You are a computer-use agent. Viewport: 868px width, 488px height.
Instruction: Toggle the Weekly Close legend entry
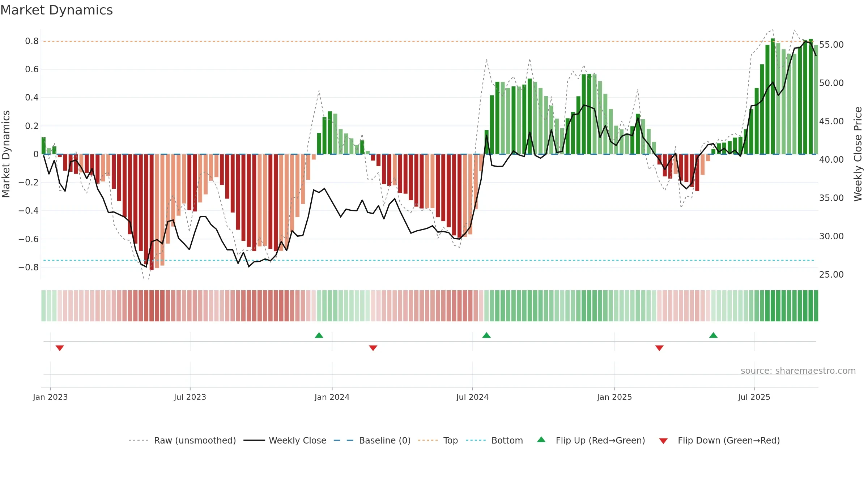pyautogui.click(x=285, y=440)
